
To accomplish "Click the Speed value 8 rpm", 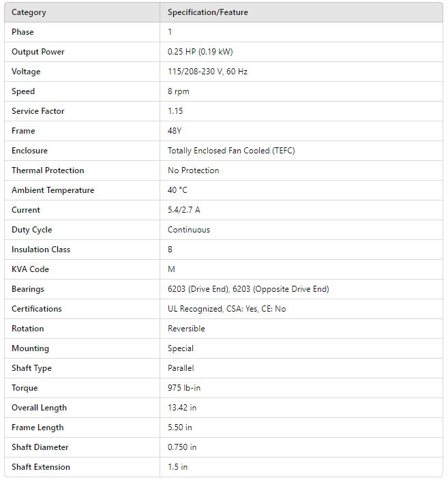I will pyautogui.click(x=179, y=91).
